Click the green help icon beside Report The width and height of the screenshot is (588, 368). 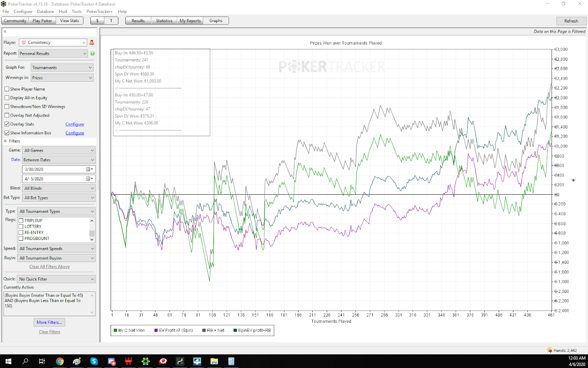pos(93,54)
